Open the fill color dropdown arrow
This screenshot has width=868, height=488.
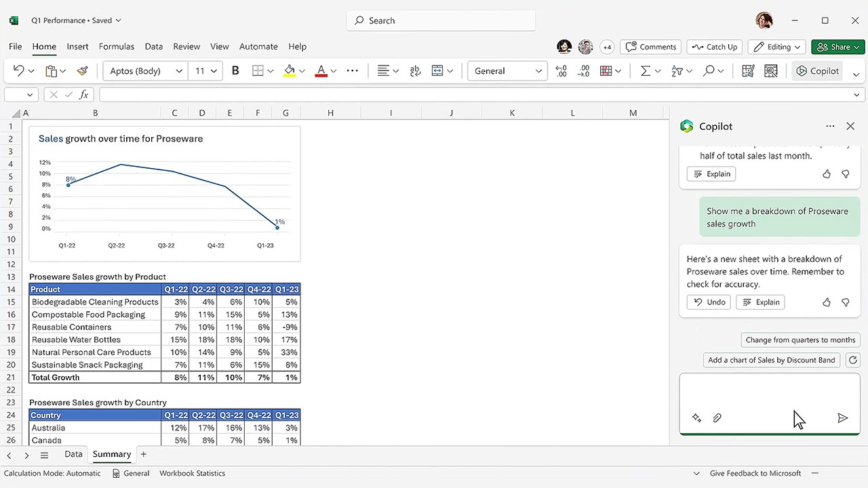pos(302,71)
